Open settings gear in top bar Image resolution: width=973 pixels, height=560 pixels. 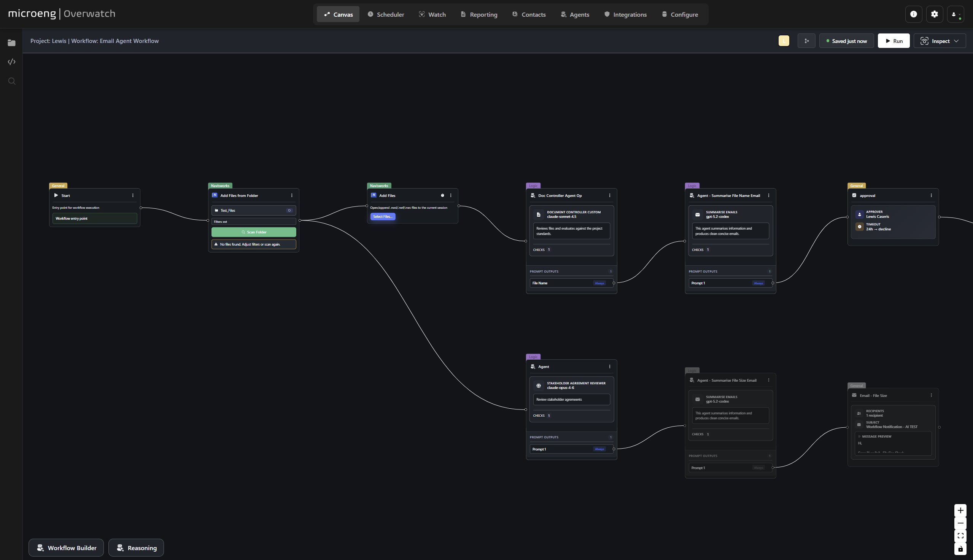click(934, 14)
